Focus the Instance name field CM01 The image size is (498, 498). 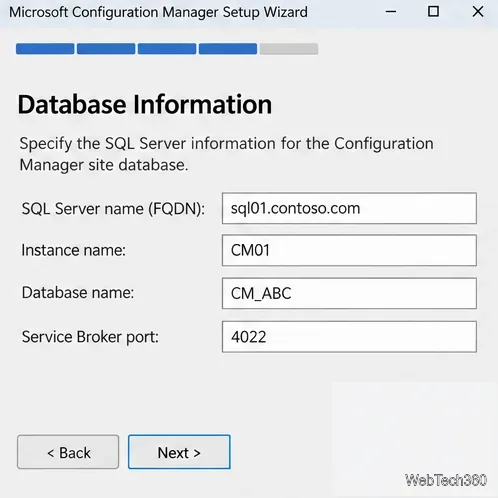[x=349, y=250]
